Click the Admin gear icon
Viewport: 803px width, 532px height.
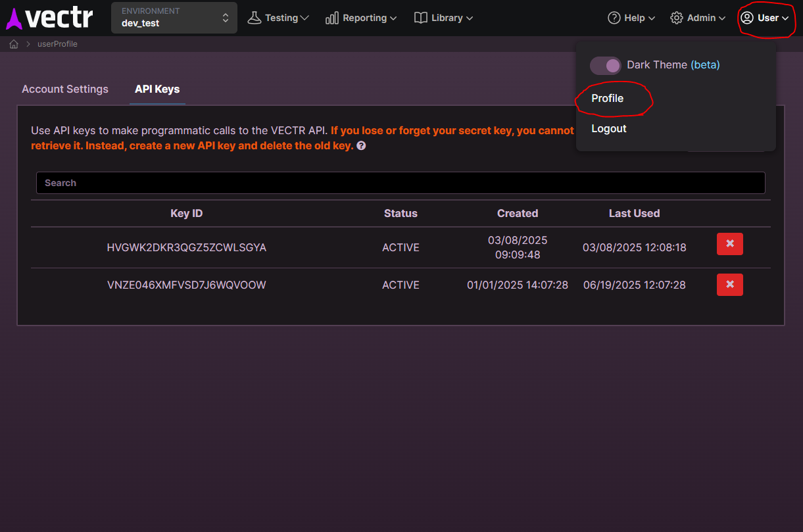[x=677, y=18]
